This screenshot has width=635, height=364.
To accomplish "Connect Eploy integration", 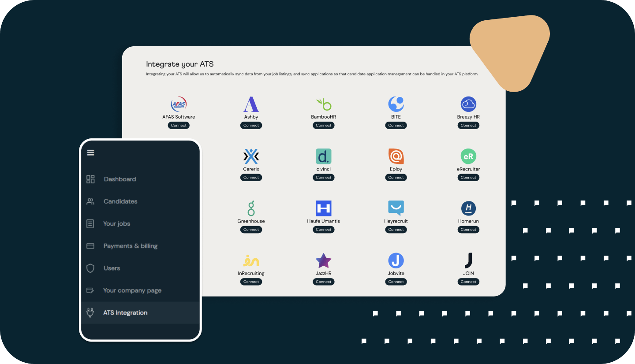I will (x=396, y=177).
